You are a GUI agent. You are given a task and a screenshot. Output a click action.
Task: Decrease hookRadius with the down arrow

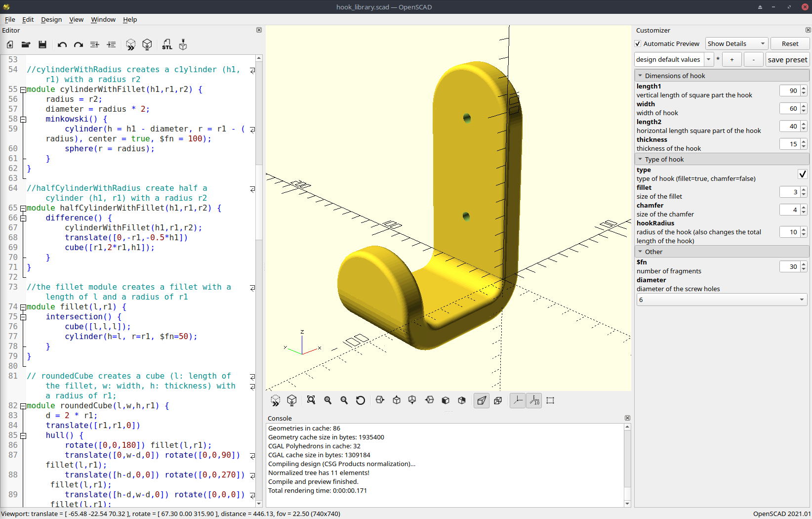click(804, 235)
